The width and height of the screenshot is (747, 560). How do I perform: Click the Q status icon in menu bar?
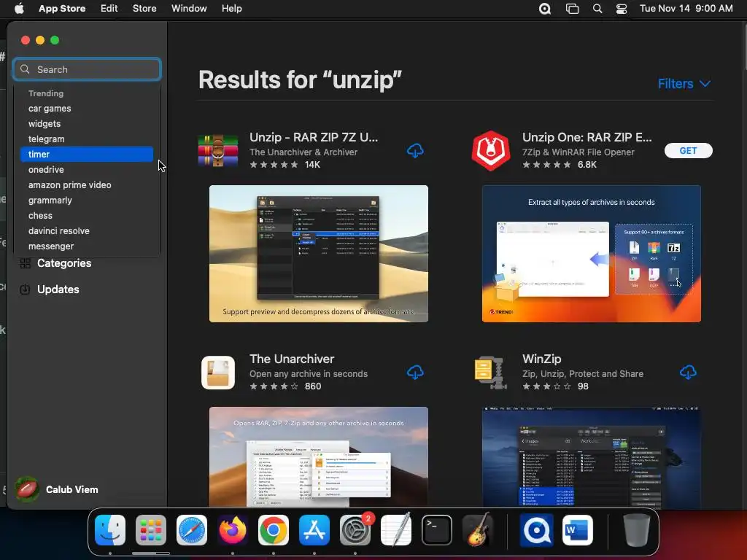click(x=544, y=9)
